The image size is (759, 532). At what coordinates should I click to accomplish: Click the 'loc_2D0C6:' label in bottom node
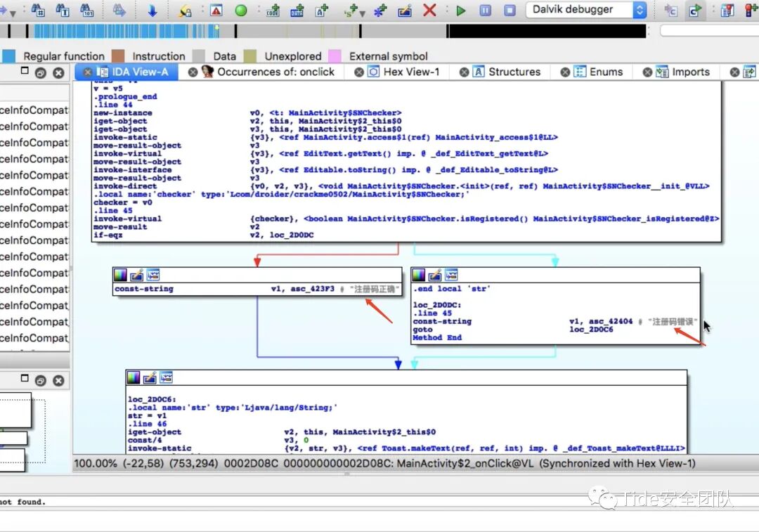(152, 399)
